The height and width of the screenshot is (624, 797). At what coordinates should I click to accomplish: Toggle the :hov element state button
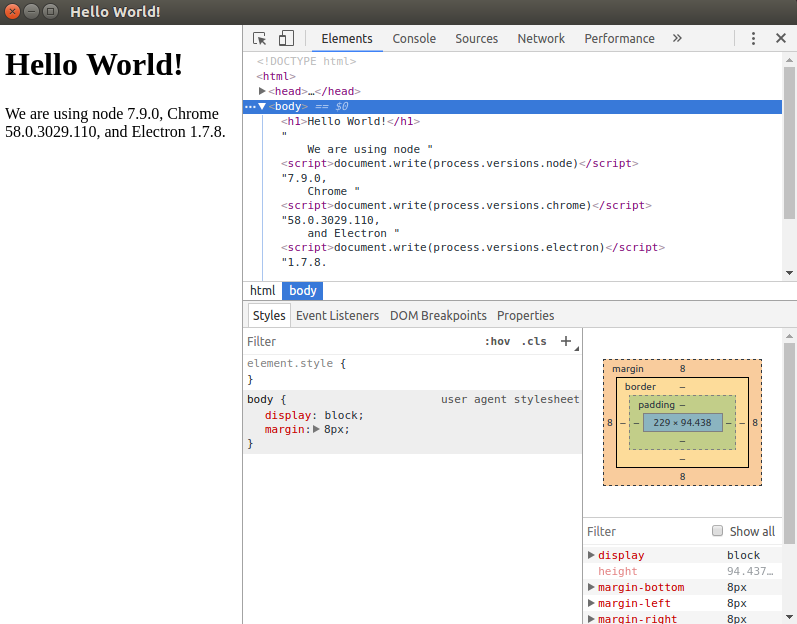pyautogui.click(x=497, y=341)
